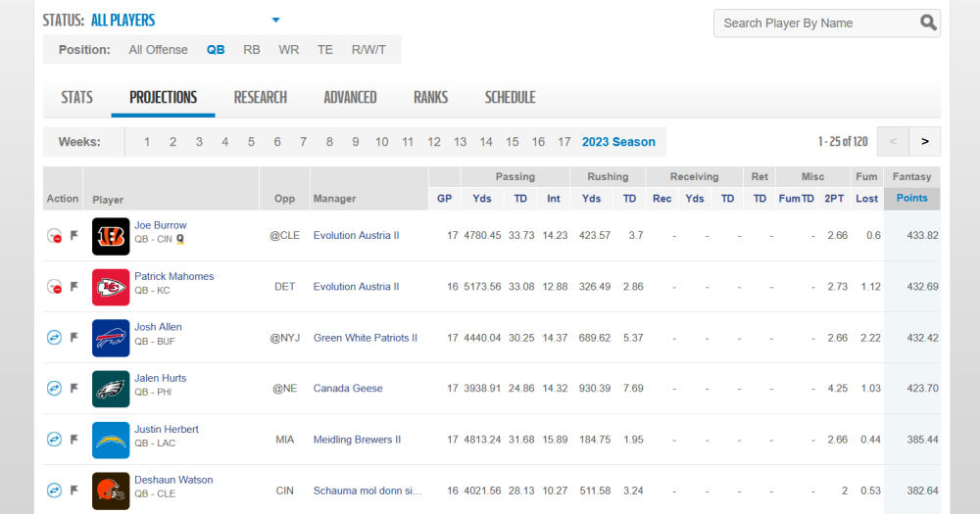
Task: Flag Deshaun Watson with the flag icon
Action: click(x=73, y=491)
